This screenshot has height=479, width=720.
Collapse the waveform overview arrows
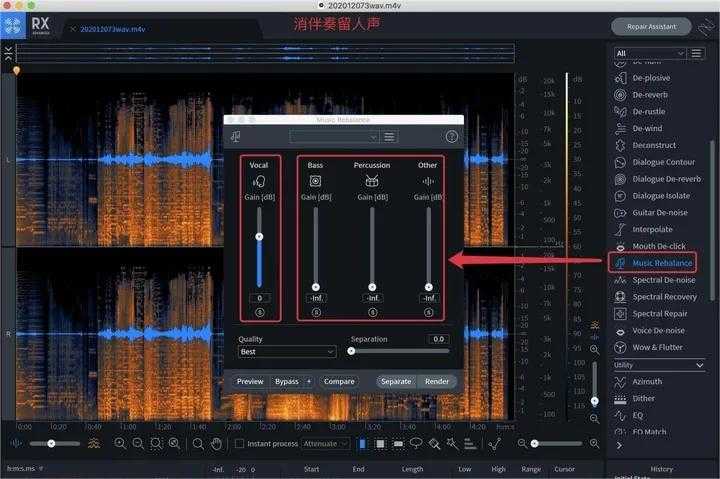(x=8, y=53)
